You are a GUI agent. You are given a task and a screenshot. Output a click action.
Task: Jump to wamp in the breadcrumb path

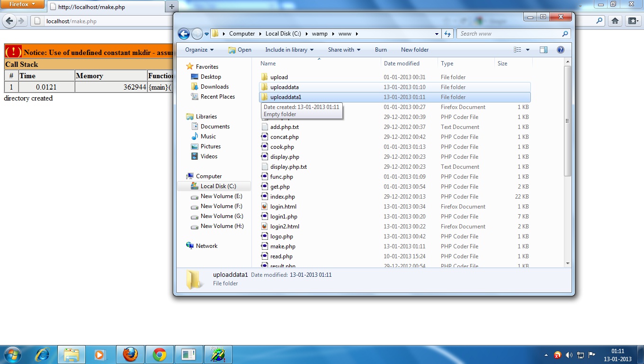tap(320, 34)
